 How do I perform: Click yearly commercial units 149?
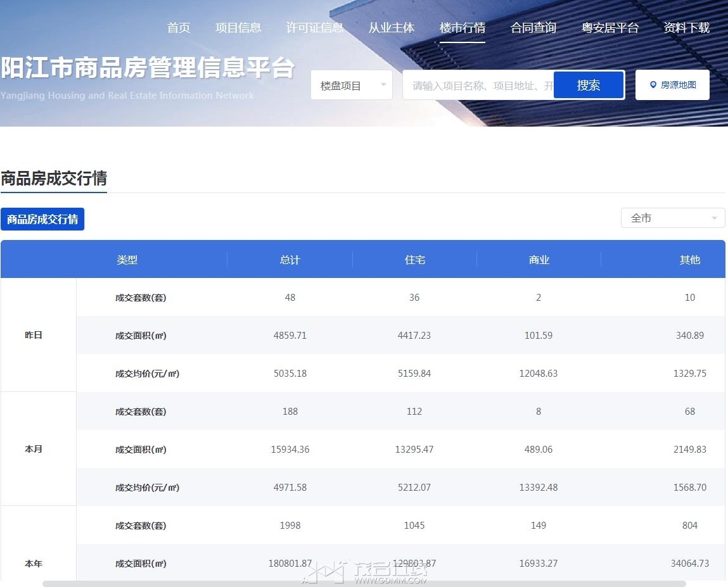[x=539, y=526]
